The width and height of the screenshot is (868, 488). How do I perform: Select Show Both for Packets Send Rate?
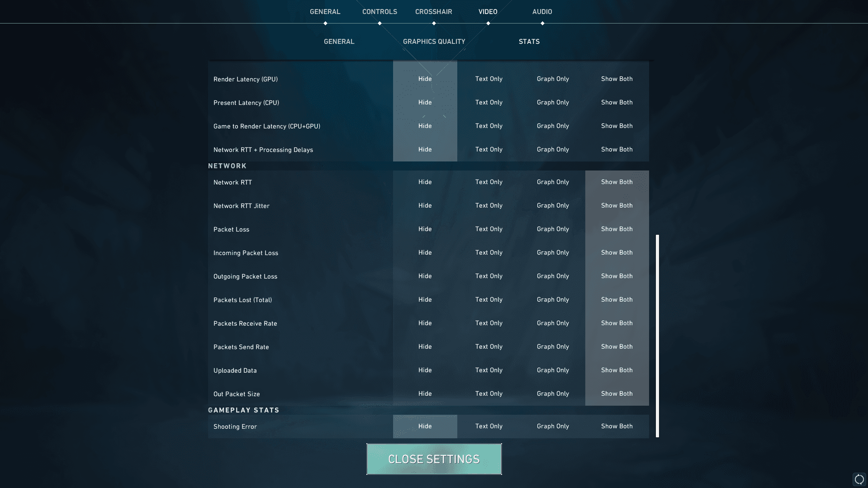(617, 347)
